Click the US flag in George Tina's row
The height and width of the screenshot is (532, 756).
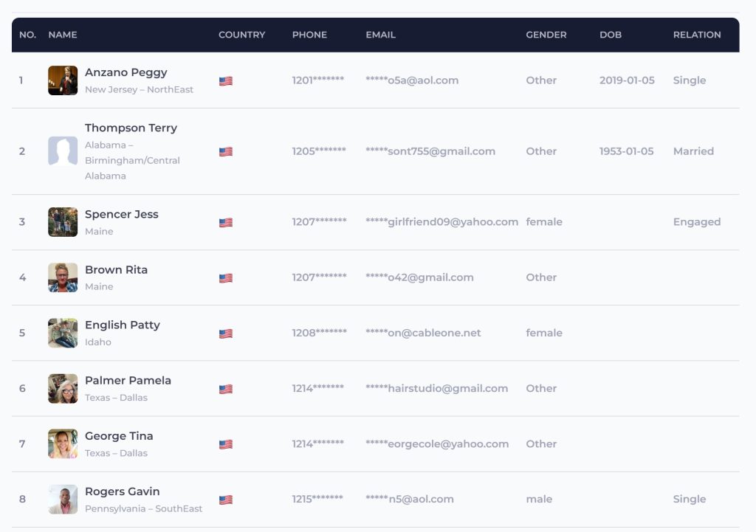(x=226, y=444)
